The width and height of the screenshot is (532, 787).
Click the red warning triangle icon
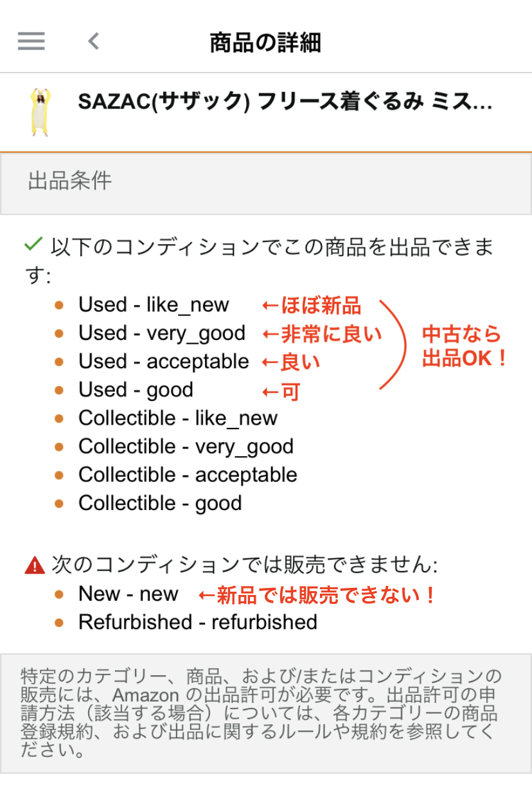33,566
